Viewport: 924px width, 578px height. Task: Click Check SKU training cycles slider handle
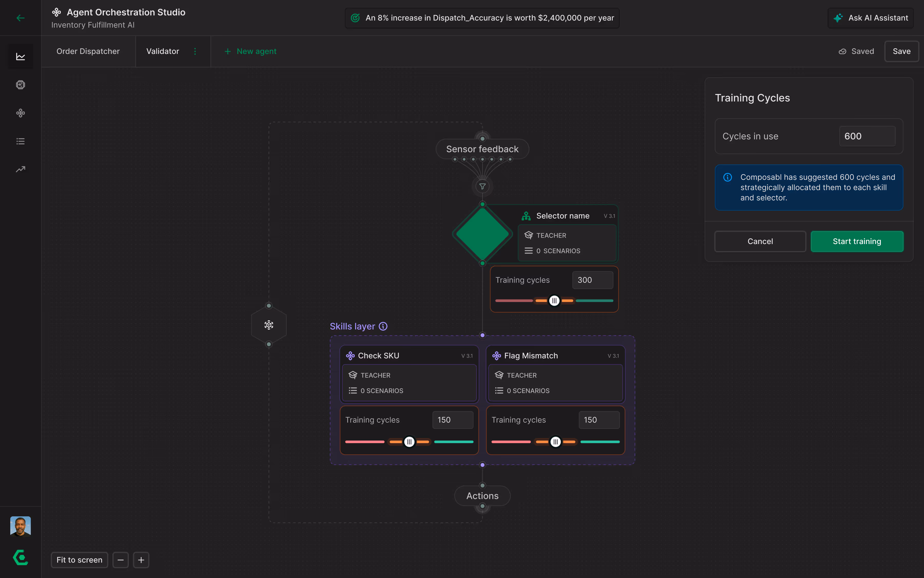pos(409,442)
